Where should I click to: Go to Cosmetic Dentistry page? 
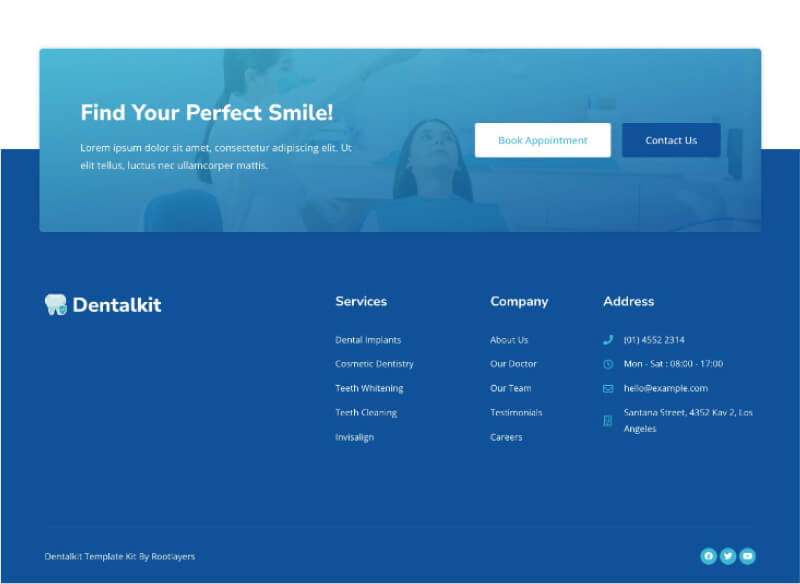point(374,364)
